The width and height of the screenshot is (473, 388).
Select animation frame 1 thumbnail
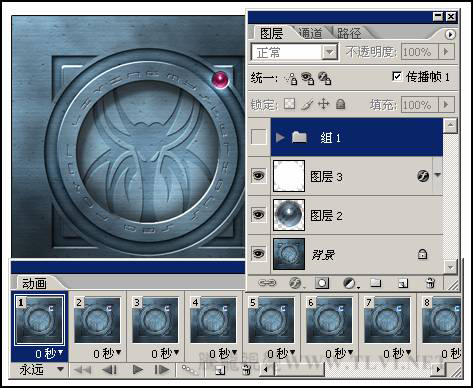pos(39,320)
